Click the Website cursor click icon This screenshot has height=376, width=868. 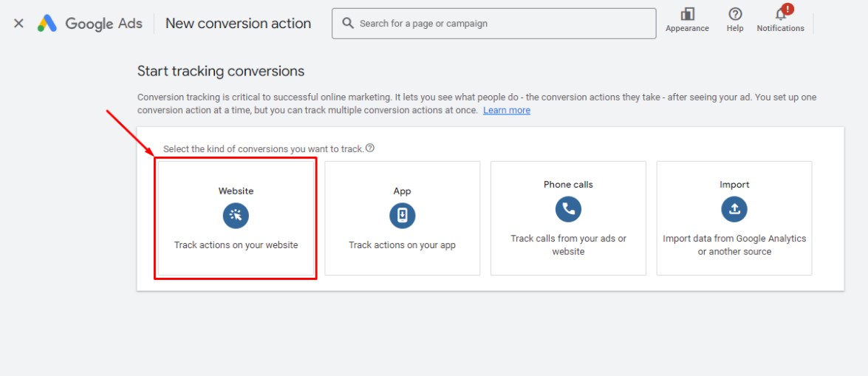(x=236, y=216)
